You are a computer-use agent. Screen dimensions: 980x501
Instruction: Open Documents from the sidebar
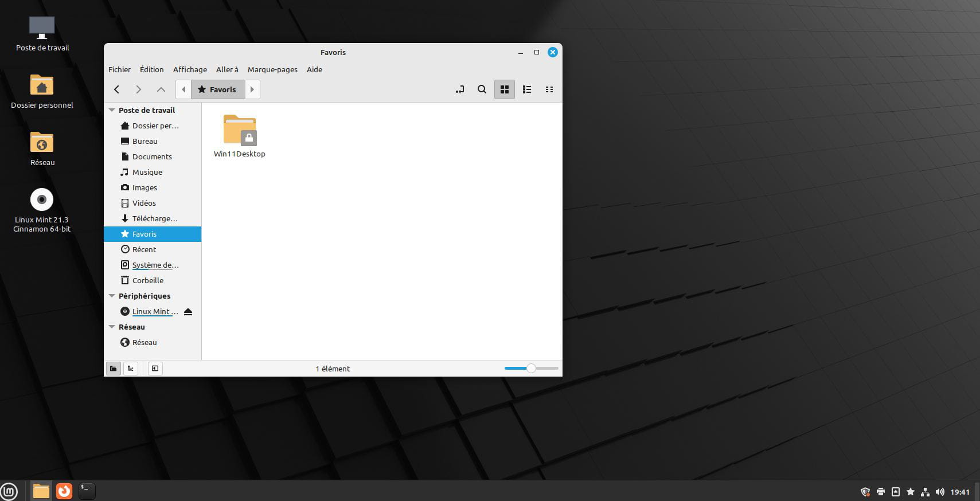[153, 156]
